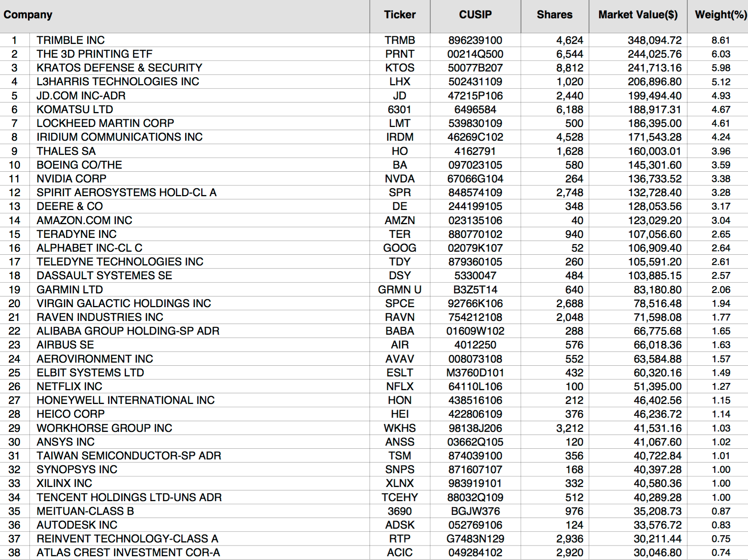Click CUSIP 871607107 for Synopsys
Image resolution: width=748 pixels, height=560 pixels.
click(475, 469)
